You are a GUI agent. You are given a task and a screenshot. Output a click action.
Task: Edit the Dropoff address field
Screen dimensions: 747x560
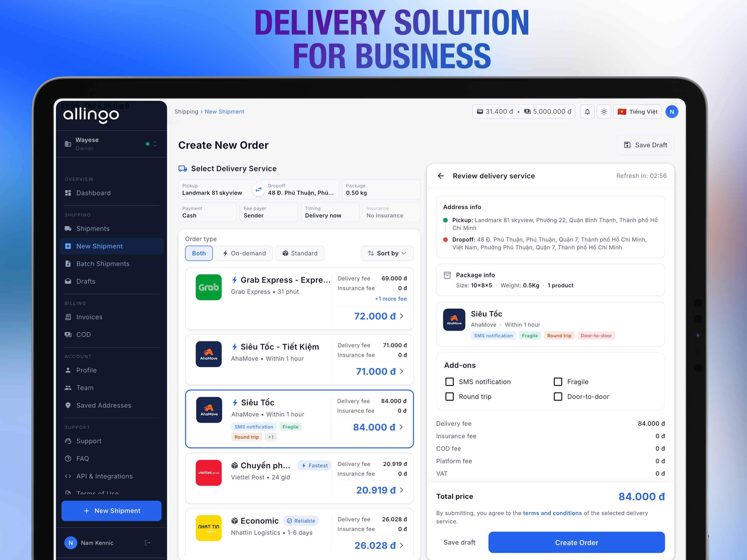pyautogui.click(x=300, y=189)
